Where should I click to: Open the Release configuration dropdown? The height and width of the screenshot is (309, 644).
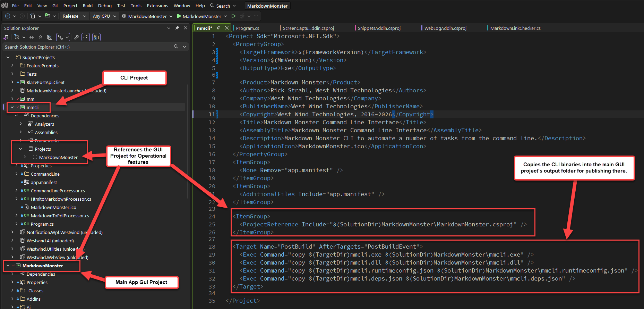74,16
